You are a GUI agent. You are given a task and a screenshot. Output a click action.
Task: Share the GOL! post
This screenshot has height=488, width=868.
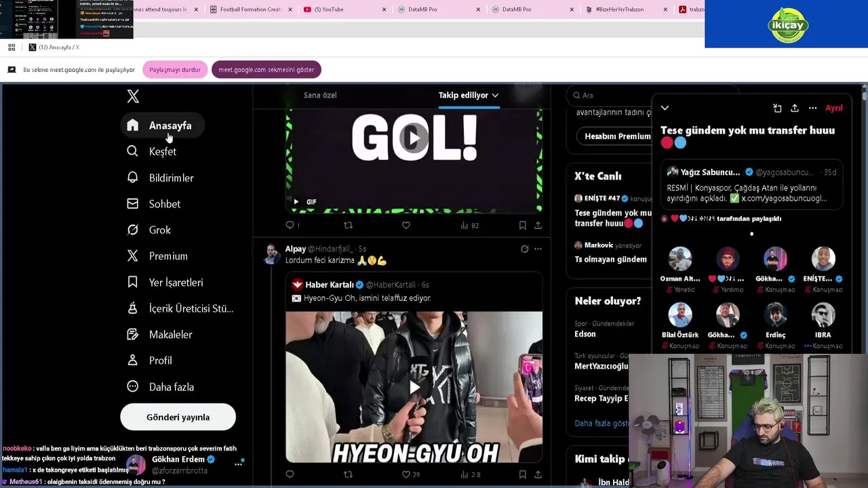(538, 225)
